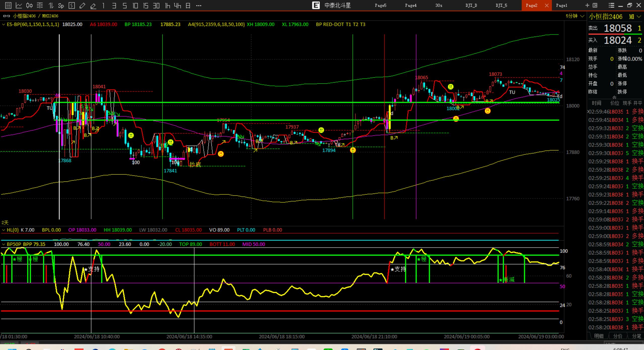This screenshot has width=644, height=350.
Task: Click the 时间 column header in trades
Action: pyautogui.click(x=596, y=103)
